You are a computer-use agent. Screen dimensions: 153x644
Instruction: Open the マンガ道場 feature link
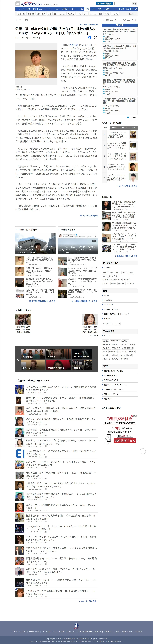(x=108, y=300)
